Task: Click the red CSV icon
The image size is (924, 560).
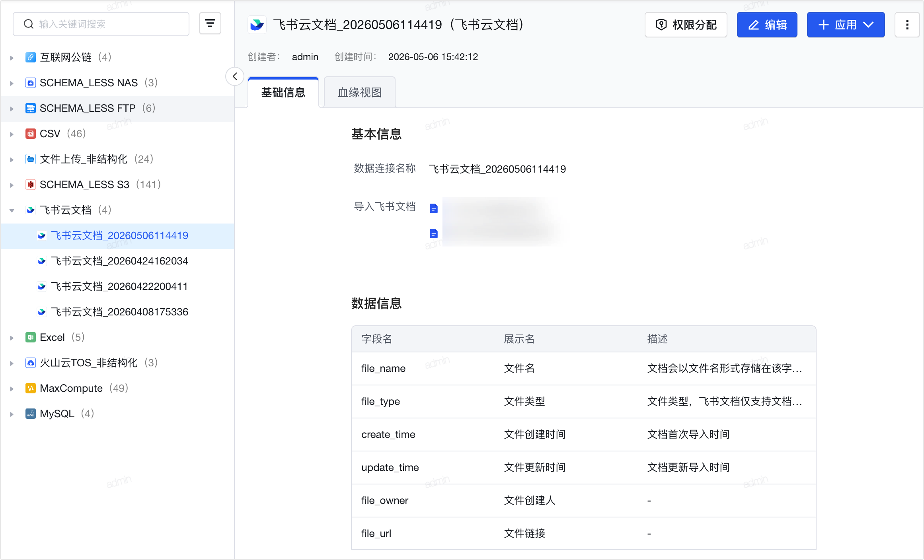Action: (x=30, y=134)
